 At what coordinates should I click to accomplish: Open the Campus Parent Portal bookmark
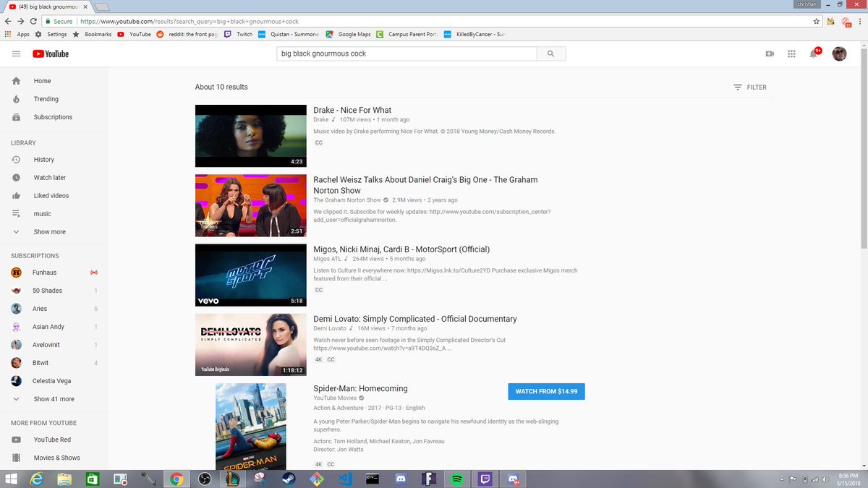tap(407, 34)
